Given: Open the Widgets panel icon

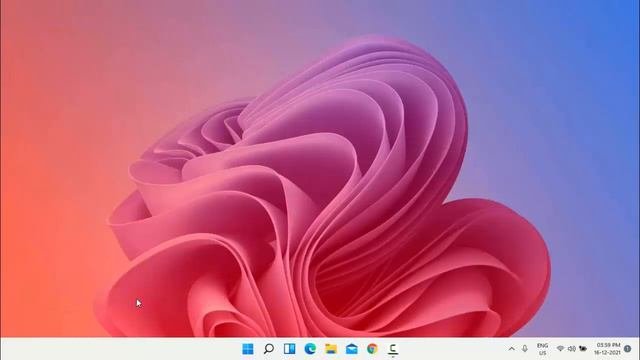Looking at the screenshot, I should click(289, 349).
